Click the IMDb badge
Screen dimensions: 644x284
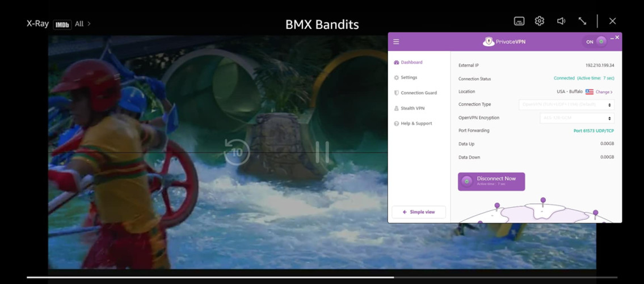point(62,24)
